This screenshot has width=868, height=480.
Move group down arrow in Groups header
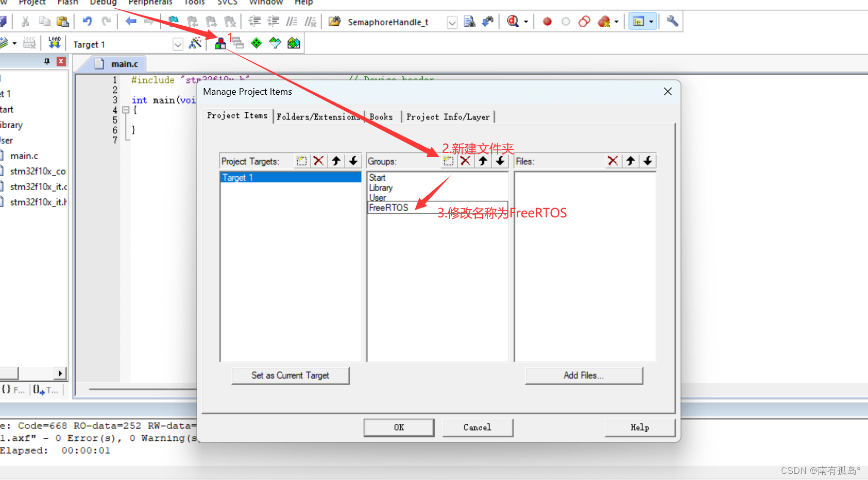pyautogui.click(x=500, y=161)
